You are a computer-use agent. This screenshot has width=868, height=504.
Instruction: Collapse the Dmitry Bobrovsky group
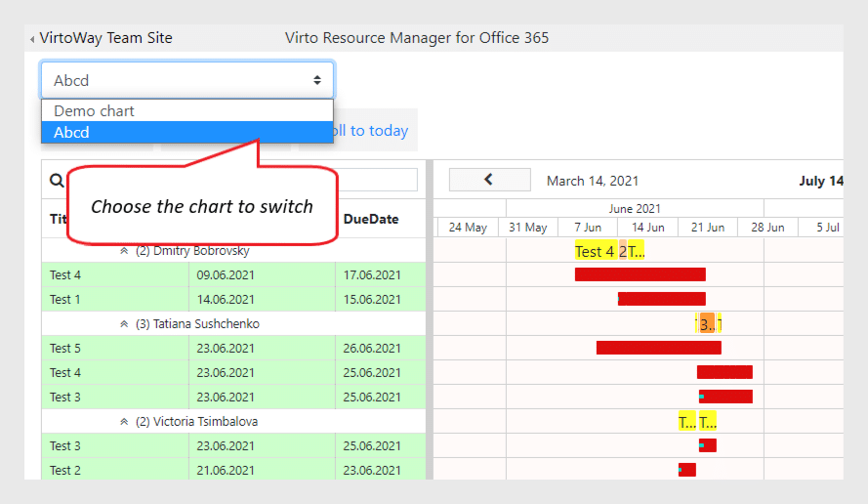pos(124,251)
